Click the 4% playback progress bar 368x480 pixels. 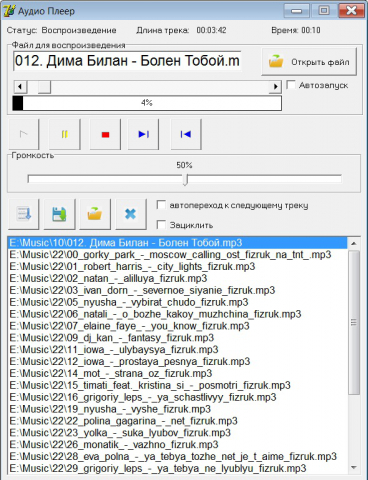tap(147, 103)
